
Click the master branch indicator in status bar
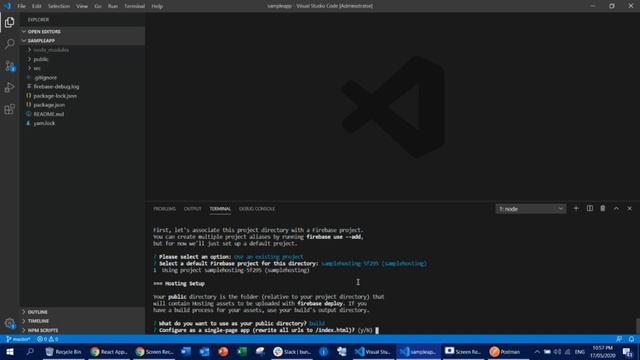pyautogui.click(x=18, y=339)
